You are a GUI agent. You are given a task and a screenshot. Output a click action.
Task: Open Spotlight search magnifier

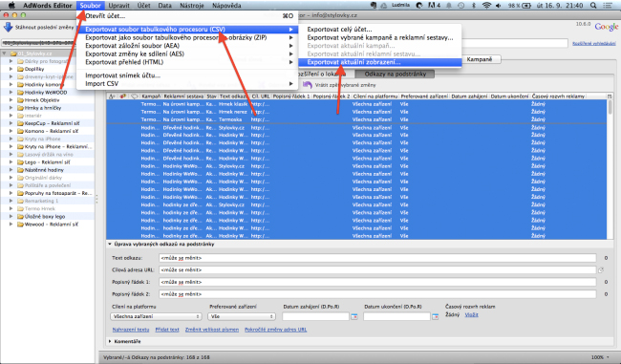pos(593,6)
